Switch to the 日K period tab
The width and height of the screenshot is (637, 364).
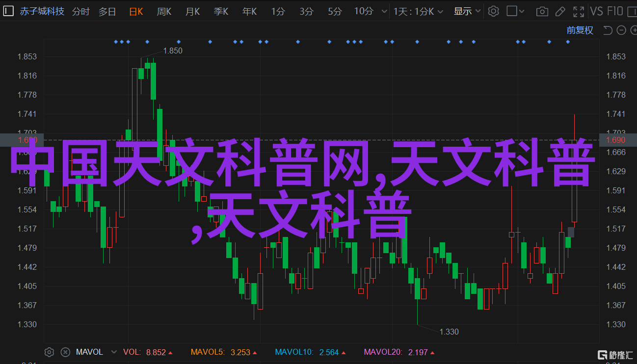coord(137,11)
